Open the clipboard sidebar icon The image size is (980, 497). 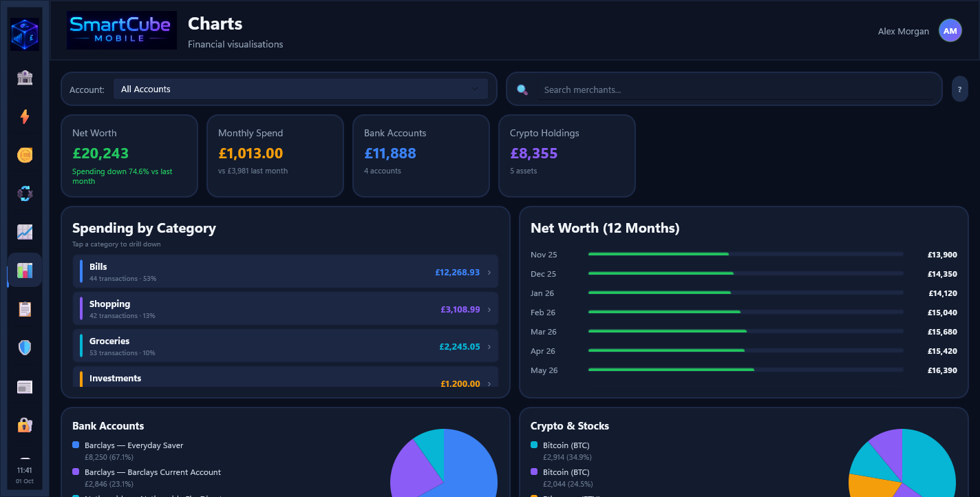25,309
